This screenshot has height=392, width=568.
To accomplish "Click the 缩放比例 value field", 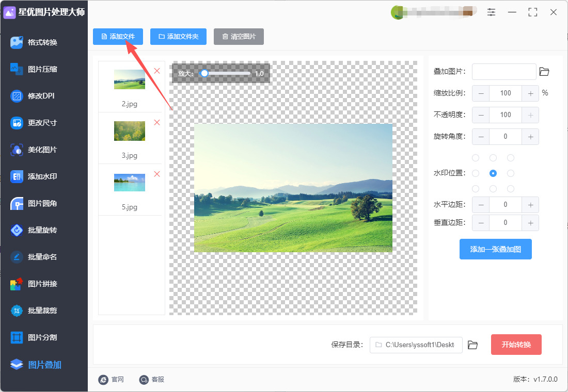I will pos(506,93).
